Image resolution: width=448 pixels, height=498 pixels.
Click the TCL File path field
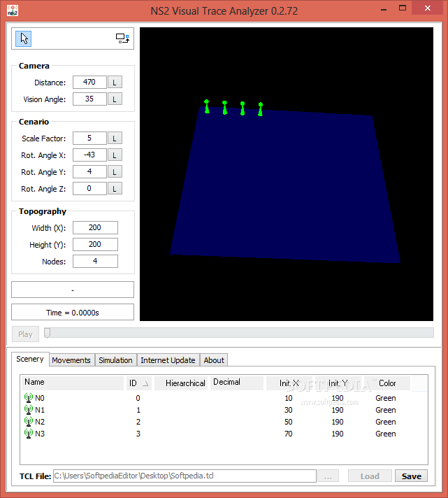click(185, 476)
